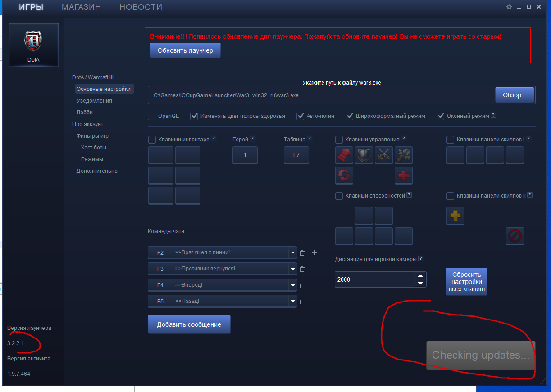This screenshot has width=551, height=392.
Task: Select the DotA game tile
Action: tap(34, 45)
